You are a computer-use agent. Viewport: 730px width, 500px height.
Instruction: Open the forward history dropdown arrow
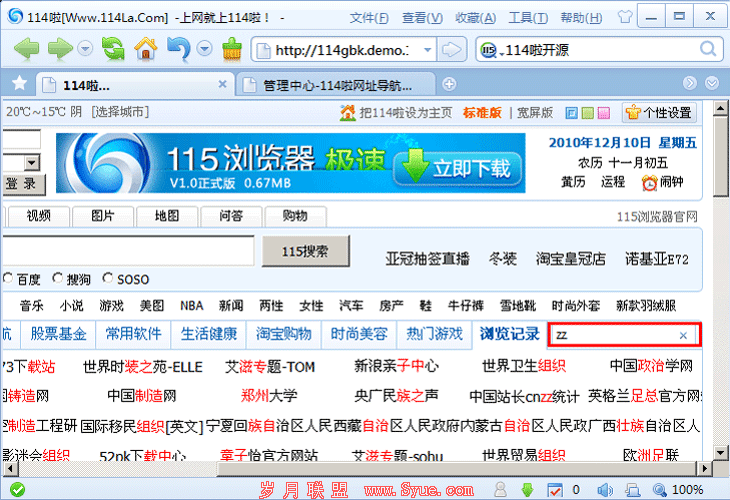pyautogui.click(x=85, y=48)
